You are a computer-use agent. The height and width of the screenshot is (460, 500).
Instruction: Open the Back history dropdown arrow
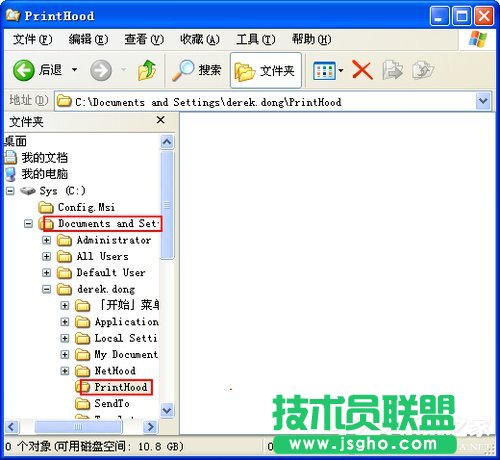point(75,70)
